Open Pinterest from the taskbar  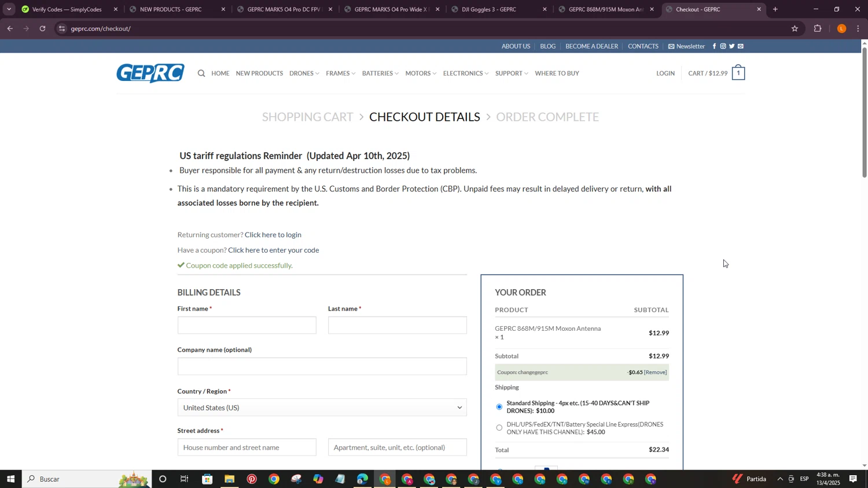click(x=252, y=479)
